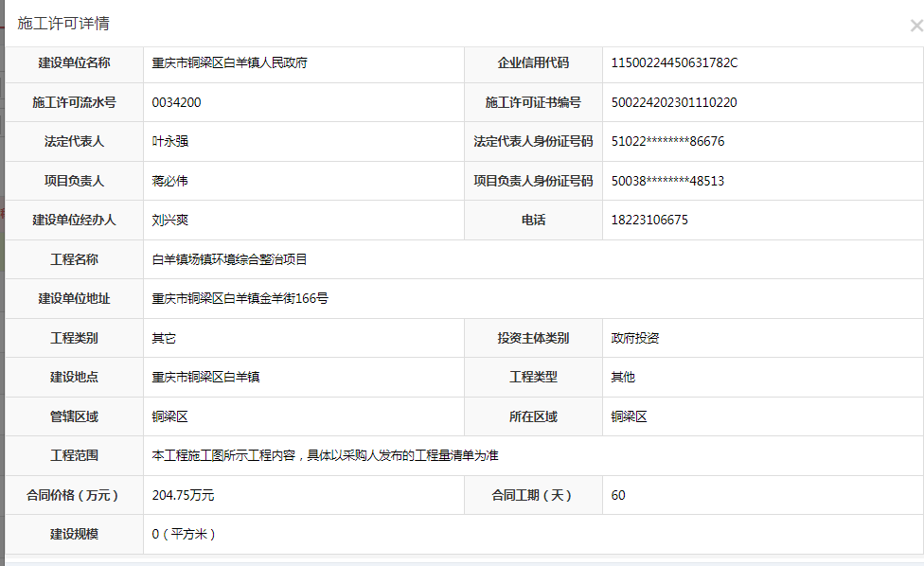Close the 施工许可详情 dialog

coord(915,27)
